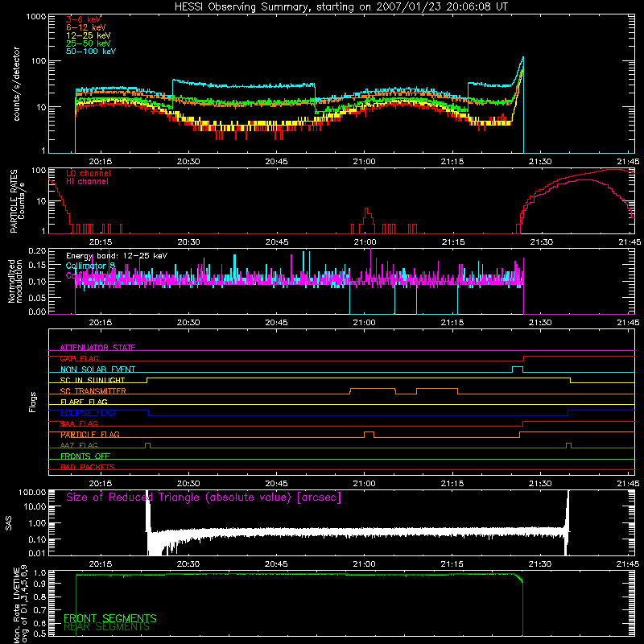This screenshot has width=644, height=644.
Task: Click the 'Size of Reduced Triangle' plot title
Action: (x=204, y=497)
